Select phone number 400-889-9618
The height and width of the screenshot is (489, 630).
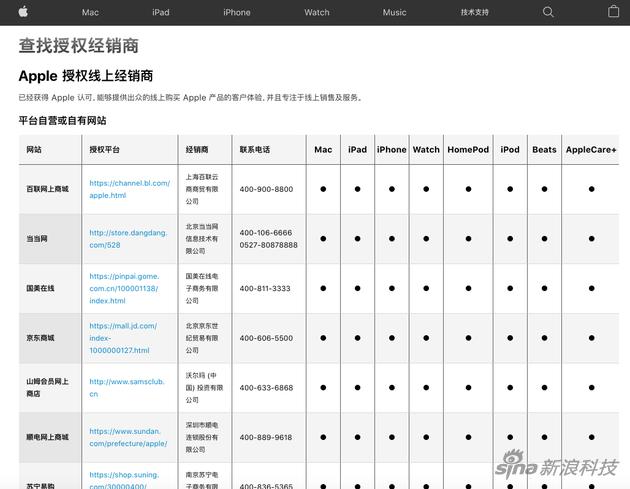pyautogui.click(x=266, y=438)
